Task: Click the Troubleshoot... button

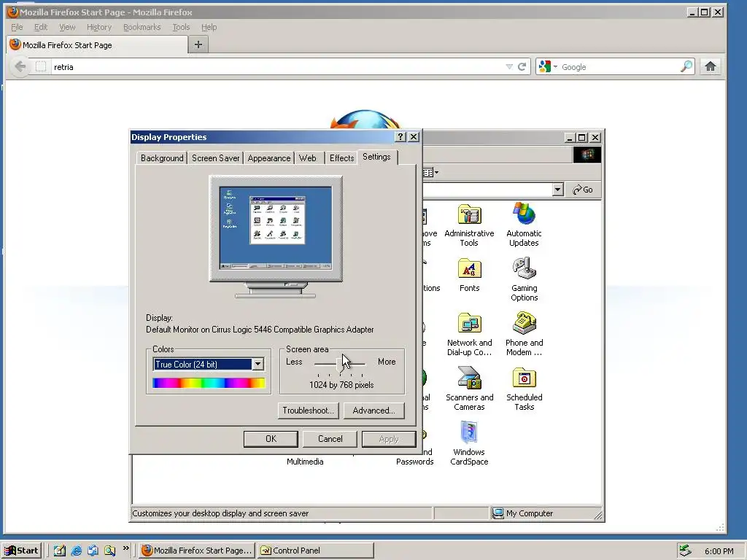Action: [x=308, y=411]
